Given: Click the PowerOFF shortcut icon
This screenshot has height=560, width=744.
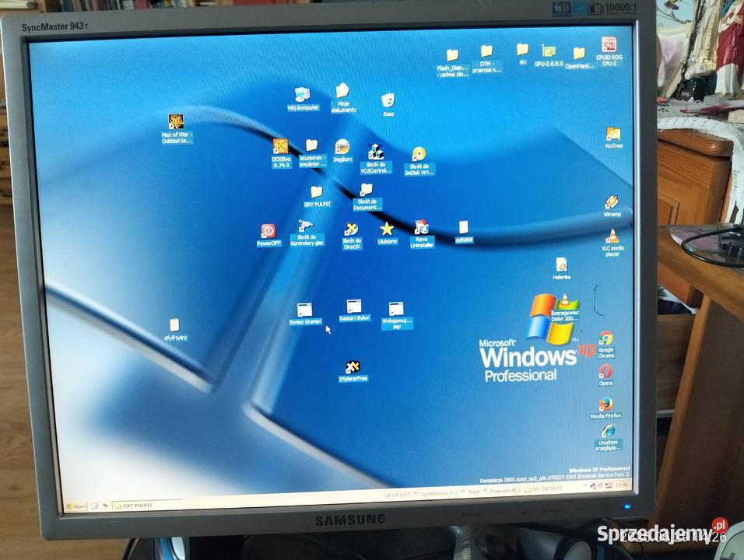Looking at the screenshot, I should pos(268,235).
